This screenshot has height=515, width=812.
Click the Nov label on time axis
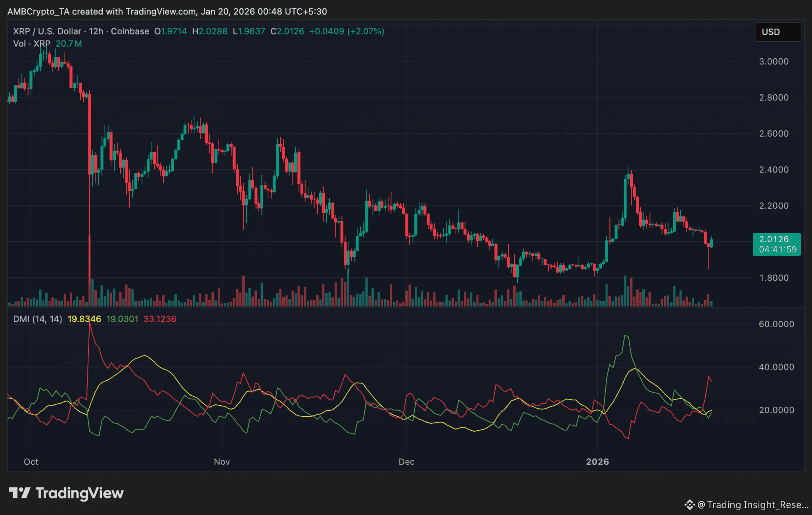pos(222,461)
